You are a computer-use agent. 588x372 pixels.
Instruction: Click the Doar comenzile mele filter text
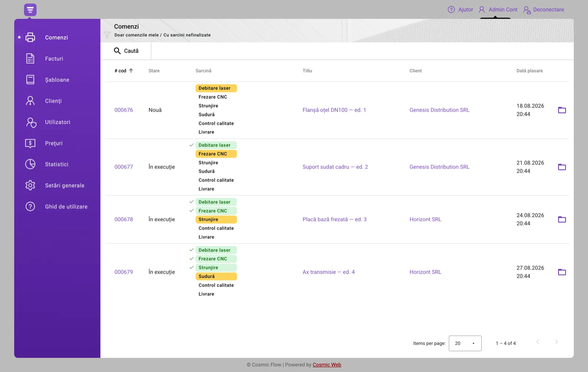click(x=136, y=35)
